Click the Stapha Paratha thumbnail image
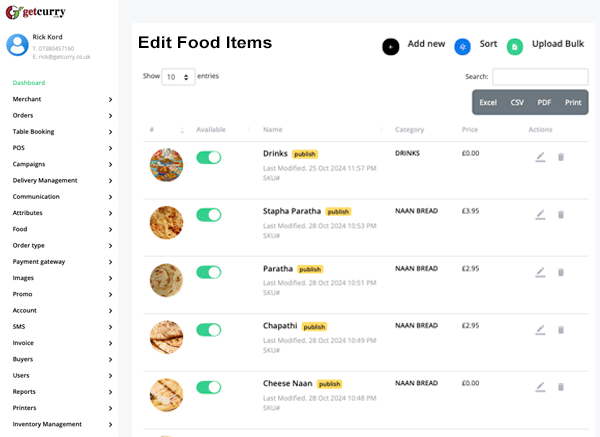 tap(166, 222)
